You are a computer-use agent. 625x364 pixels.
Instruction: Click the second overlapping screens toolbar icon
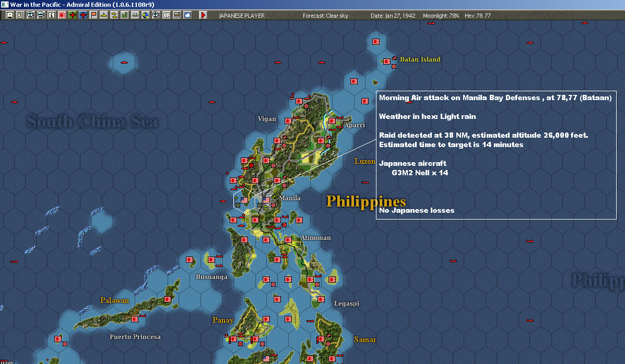click(x=41, y=15)
